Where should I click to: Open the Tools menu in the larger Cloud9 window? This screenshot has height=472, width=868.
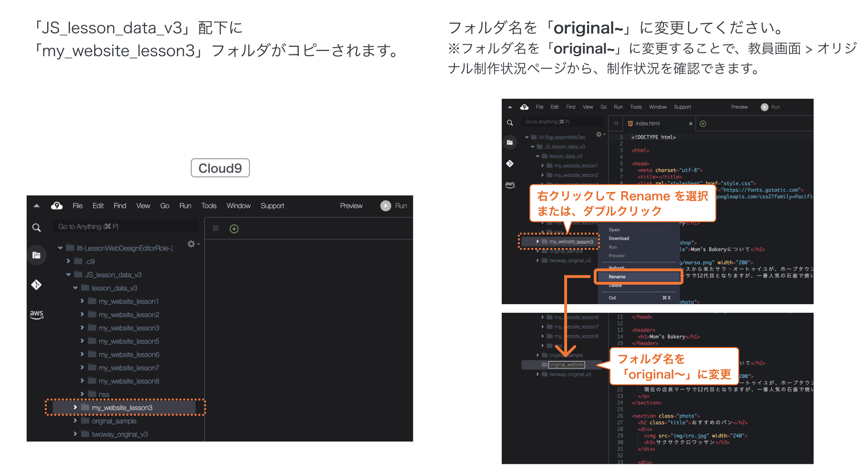click(x=208, y=205)
